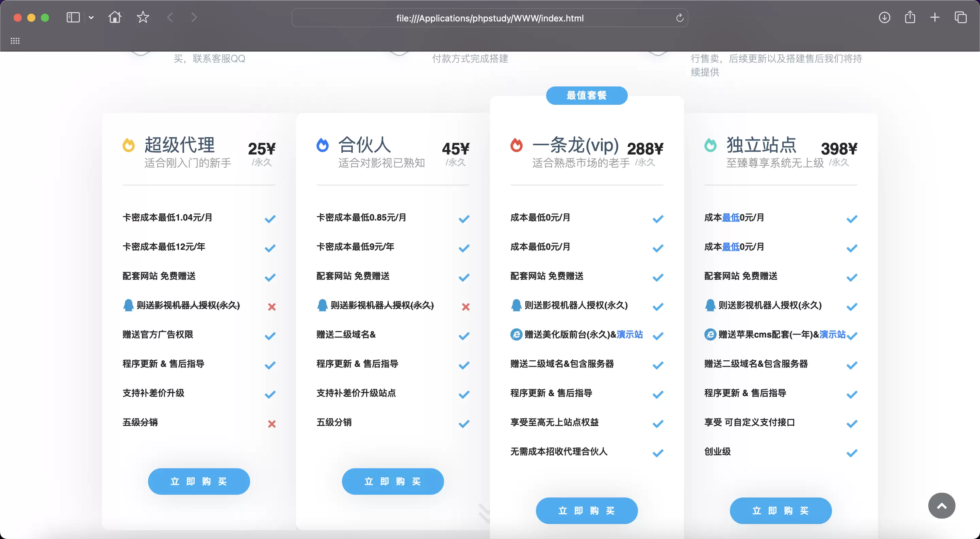Click checkmark next to 卡密成本最低0.85元/月
This screenshot has height=539, width=980.
coord(464,219)
